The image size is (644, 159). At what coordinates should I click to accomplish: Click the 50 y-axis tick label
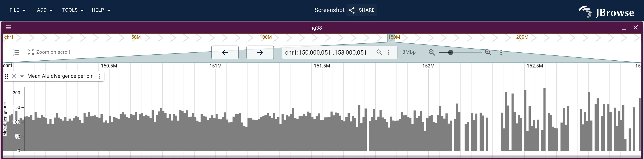pyautogui.click(x=18, y=137)
